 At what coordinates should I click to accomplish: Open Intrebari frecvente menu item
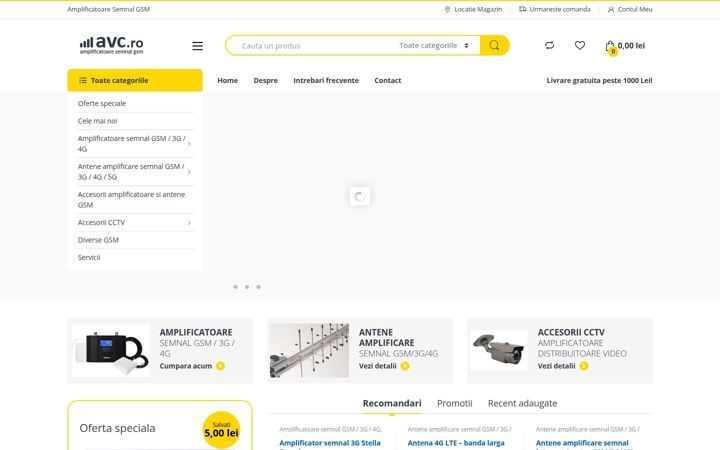326,80
